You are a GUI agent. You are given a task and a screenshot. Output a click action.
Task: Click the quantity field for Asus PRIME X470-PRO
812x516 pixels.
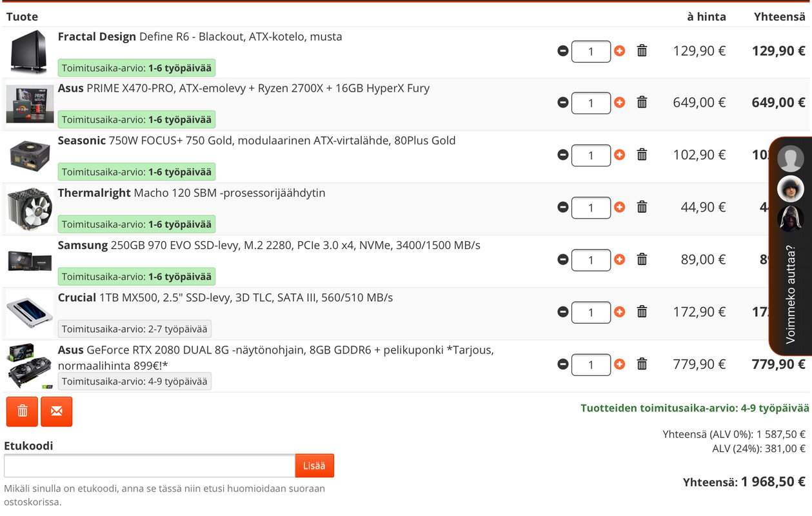(591, 103)
